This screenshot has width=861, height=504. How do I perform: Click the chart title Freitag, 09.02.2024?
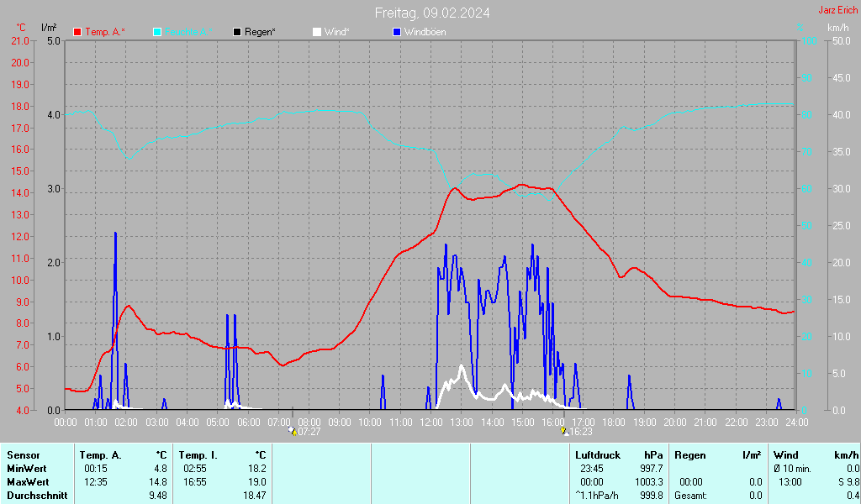click(x=432, y=13)
